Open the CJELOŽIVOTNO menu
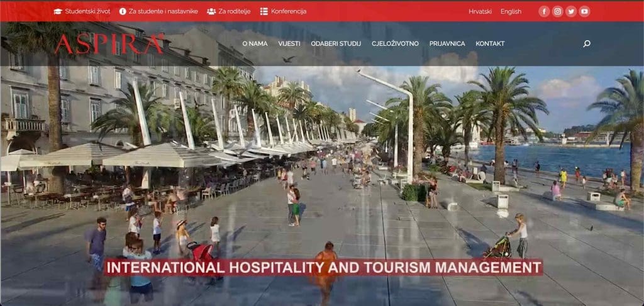This screenshot has height=306, width=644. (x=395, y=43)
